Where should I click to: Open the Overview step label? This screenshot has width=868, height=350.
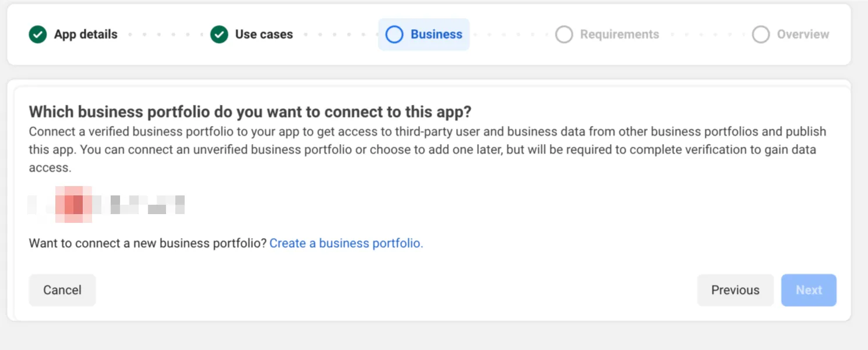[803, 34]
